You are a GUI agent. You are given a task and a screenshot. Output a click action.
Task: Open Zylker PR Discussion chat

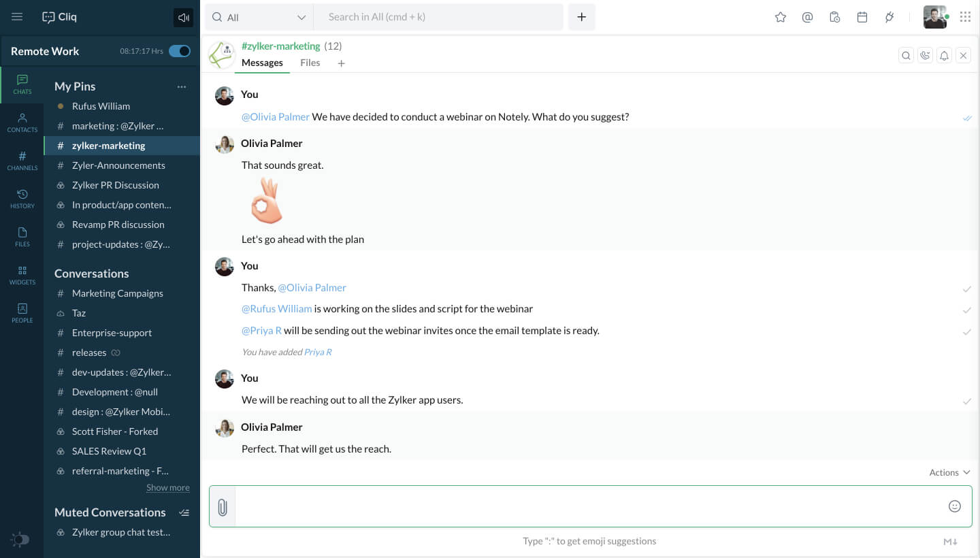(122, 185)
